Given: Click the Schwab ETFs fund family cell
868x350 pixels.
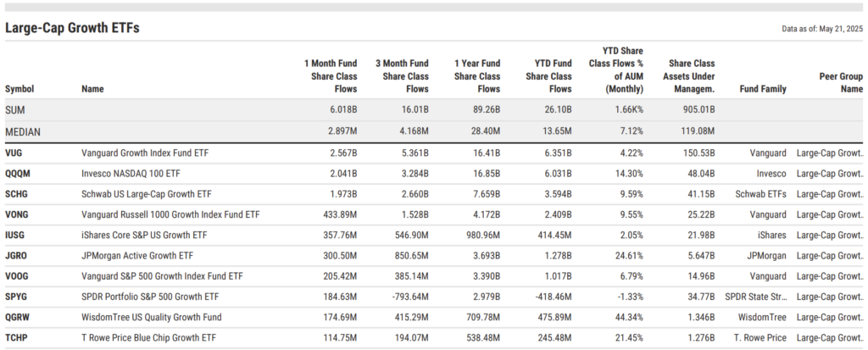Looking at the screenshot, I should (760, 194).
